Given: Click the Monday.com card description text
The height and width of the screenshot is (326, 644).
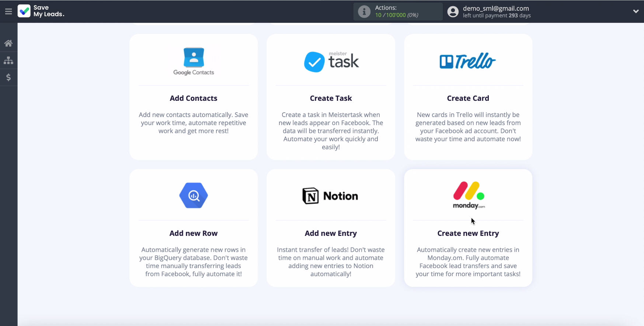Looking at the screenshot, I should (468, 262).
